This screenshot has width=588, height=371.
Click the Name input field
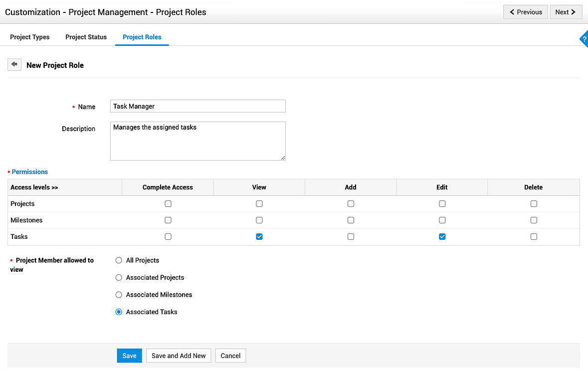click(197, 106)
